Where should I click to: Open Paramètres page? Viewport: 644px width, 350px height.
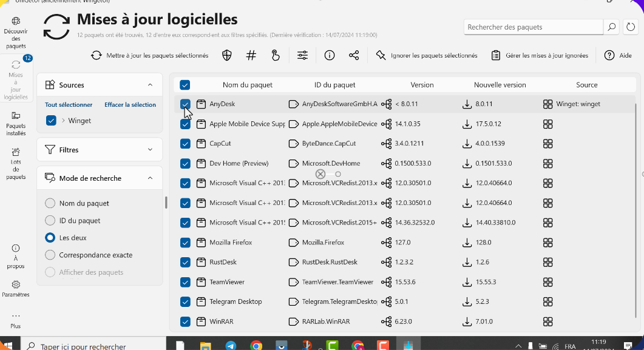click(16, 289)
